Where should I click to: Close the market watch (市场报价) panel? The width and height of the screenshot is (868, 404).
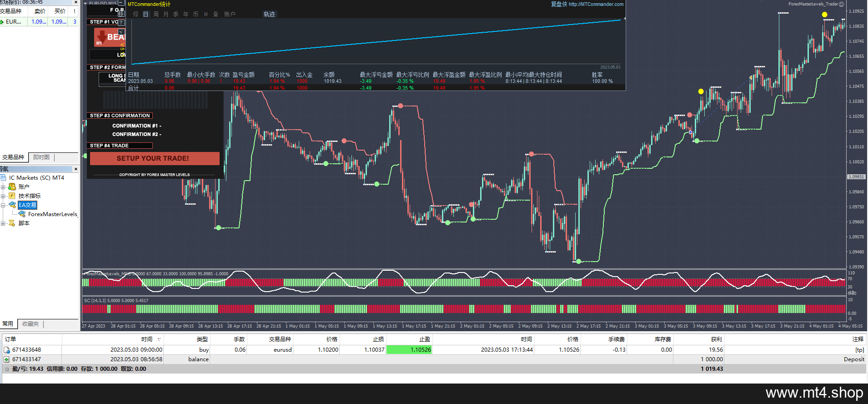(x=76, y=2)
